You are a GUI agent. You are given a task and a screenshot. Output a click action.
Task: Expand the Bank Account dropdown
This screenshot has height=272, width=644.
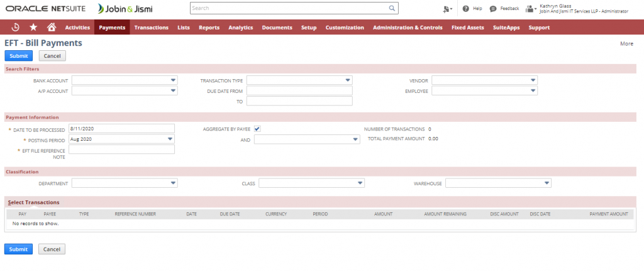click(173, 80)
